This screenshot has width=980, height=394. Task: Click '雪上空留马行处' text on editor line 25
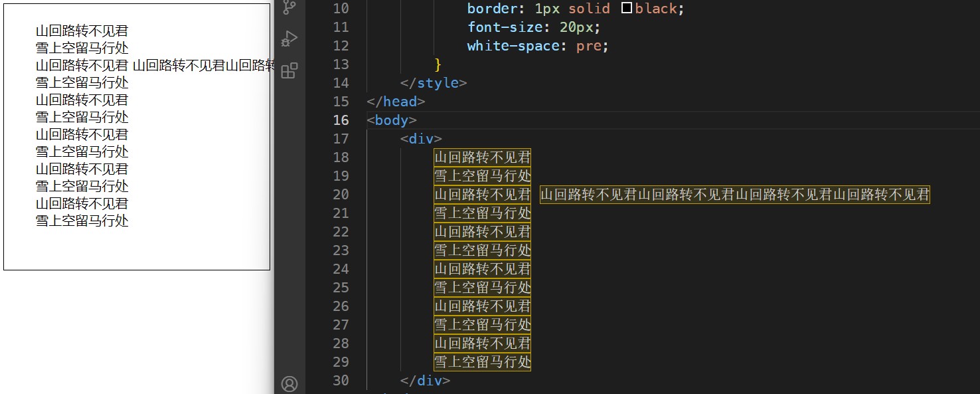(483, 288)
